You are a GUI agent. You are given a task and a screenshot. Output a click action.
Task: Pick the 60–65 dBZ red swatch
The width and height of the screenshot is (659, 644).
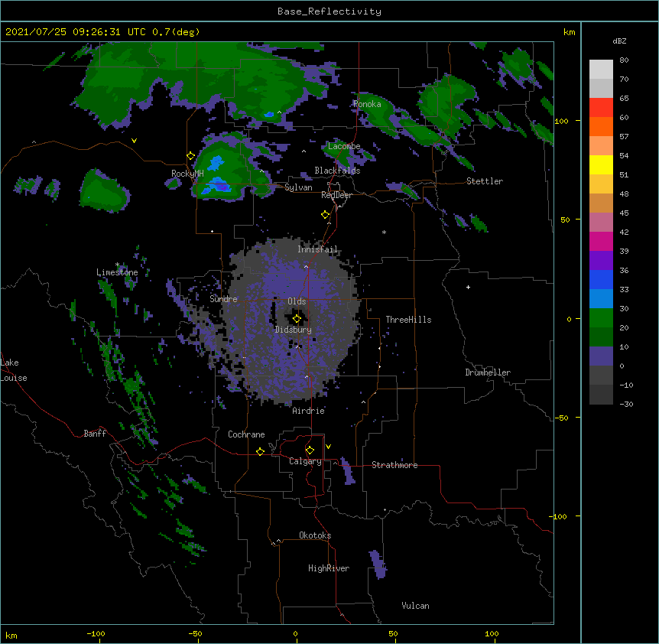pos(601,108)
